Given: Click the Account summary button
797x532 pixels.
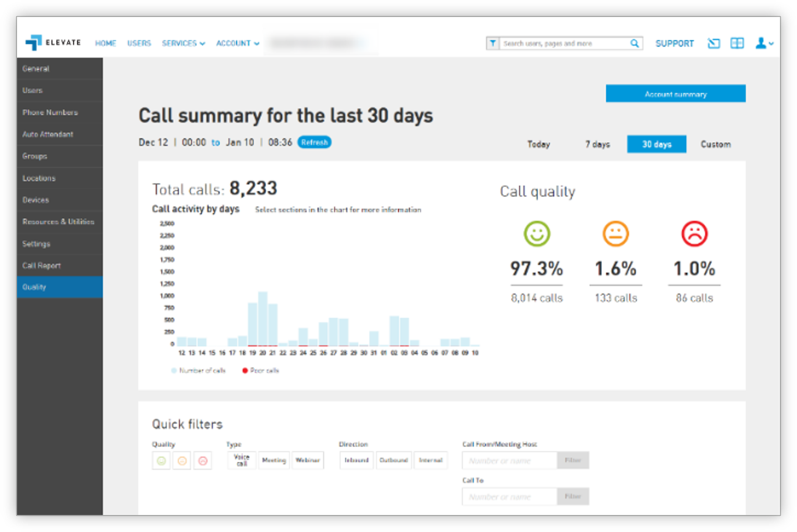Looking at the screenshot, I should click(675, 94).
